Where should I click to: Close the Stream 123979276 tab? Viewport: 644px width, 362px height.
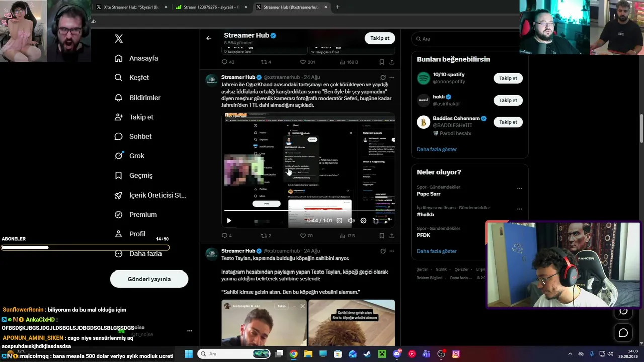(246, 7)
